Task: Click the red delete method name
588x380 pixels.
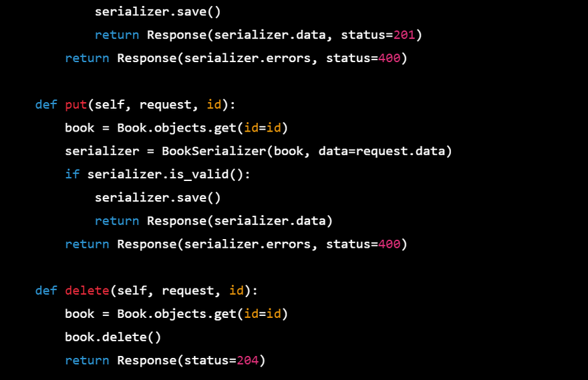Action: tap(87, 291)
